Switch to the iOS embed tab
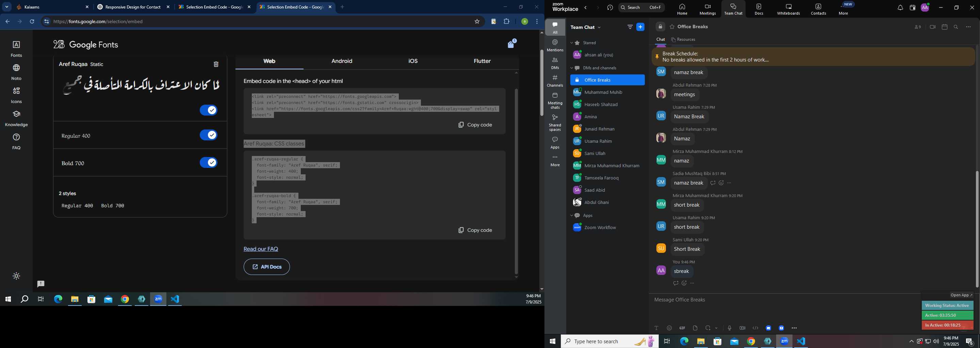 click(413, 61)
